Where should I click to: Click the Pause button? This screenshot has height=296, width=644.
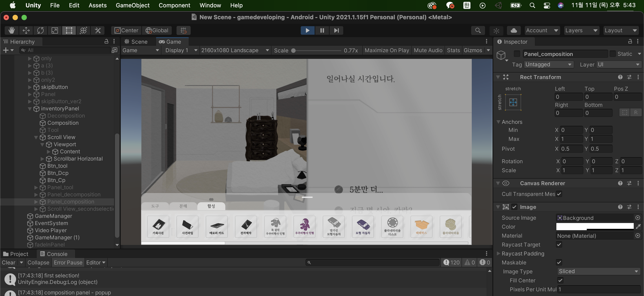click(322, 30)
